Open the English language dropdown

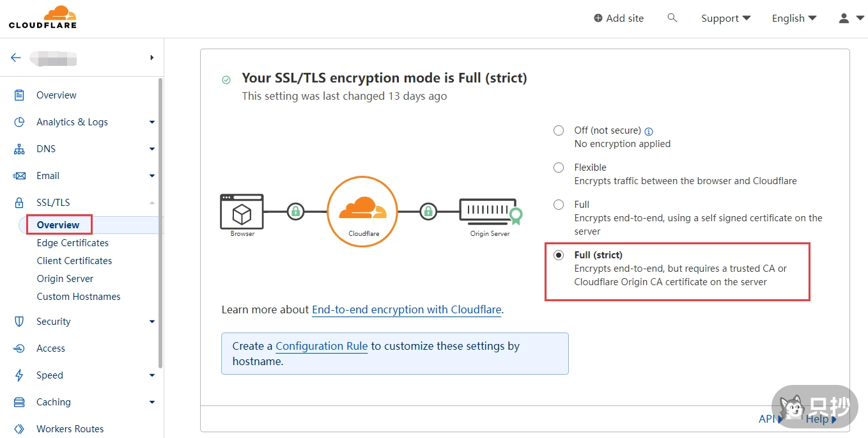tap(794, 18)
